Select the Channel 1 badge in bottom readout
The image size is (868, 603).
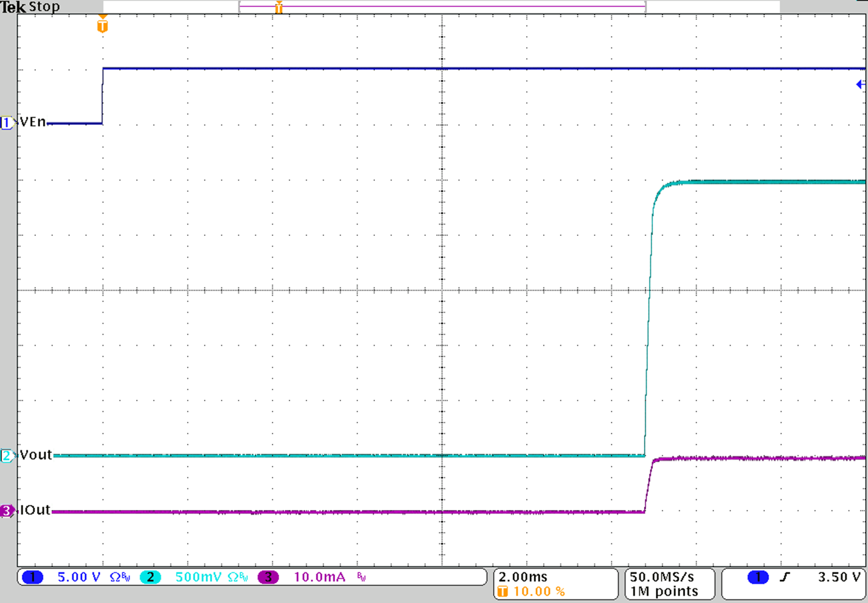click(x=34, y=577)
